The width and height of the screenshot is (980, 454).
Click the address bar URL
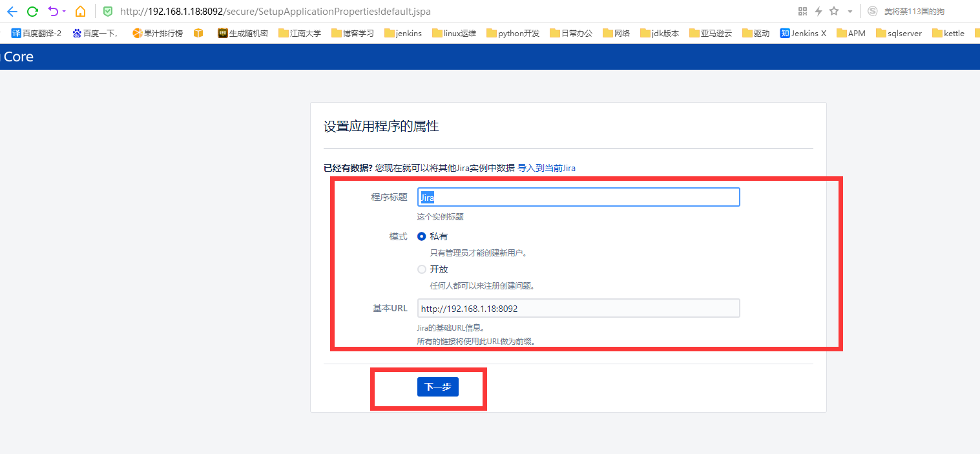(275, 12)
